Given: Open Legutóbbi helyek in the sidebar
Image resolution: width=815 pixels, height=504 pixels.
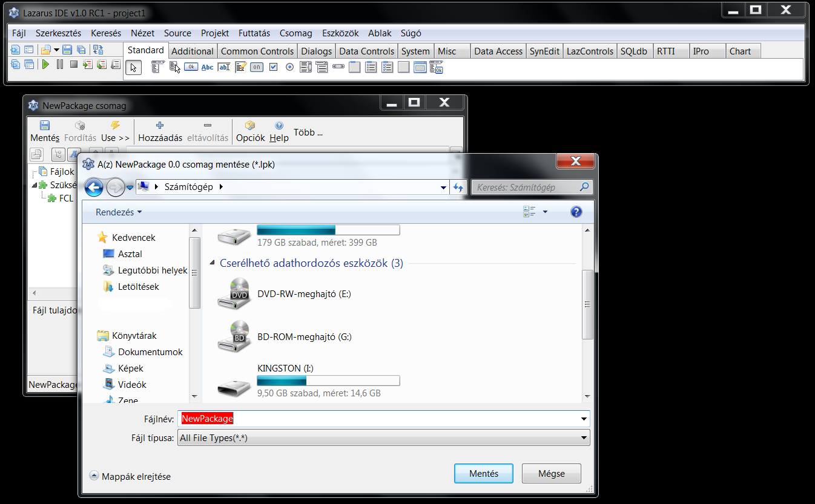Looking at the screenshot, I should 153,270.
